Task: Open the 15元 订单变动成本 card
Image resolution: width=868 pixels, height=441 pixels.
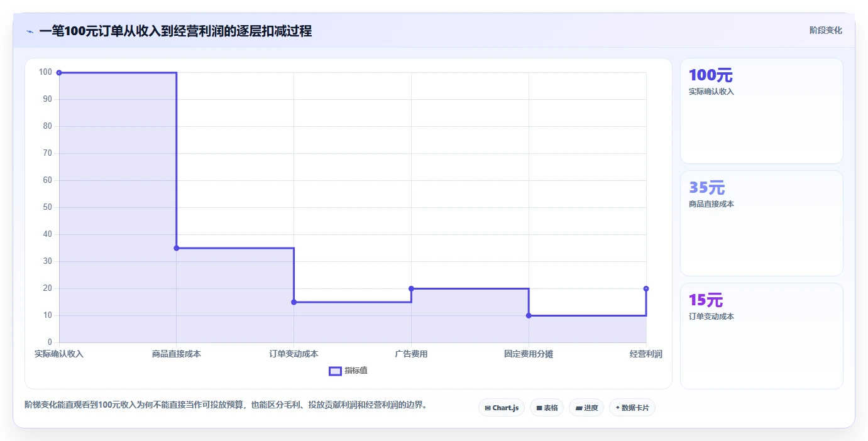Action: coord(761,336)
